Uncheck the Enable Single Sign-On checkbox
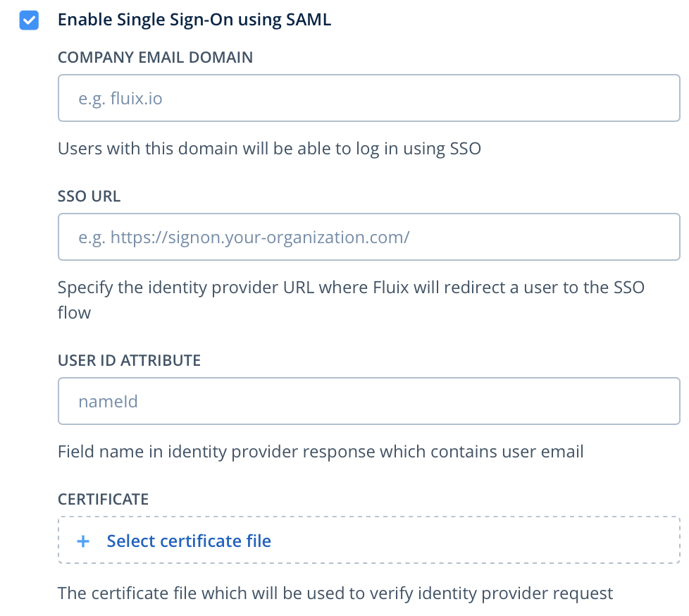The width and height of the screenshot is (689, 616). (29, 20)
